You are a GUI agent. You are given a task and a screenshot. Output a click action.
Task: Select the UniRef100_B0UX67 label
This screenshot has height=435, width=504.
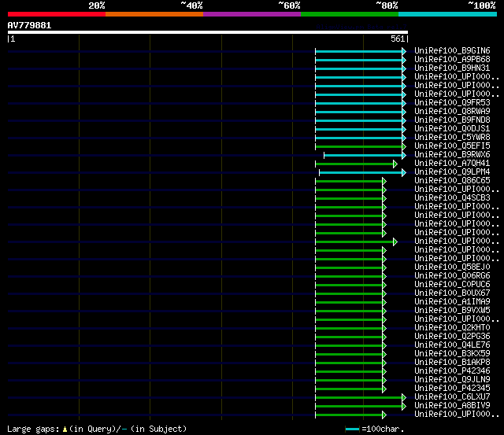click(452, 293)
